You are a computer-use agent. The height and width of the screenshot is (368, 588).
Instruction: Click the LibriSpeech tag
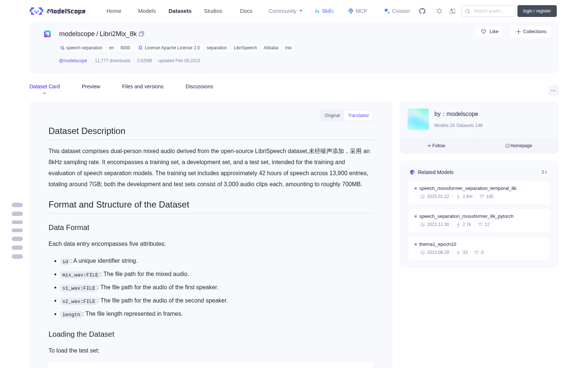click(245, 48)
